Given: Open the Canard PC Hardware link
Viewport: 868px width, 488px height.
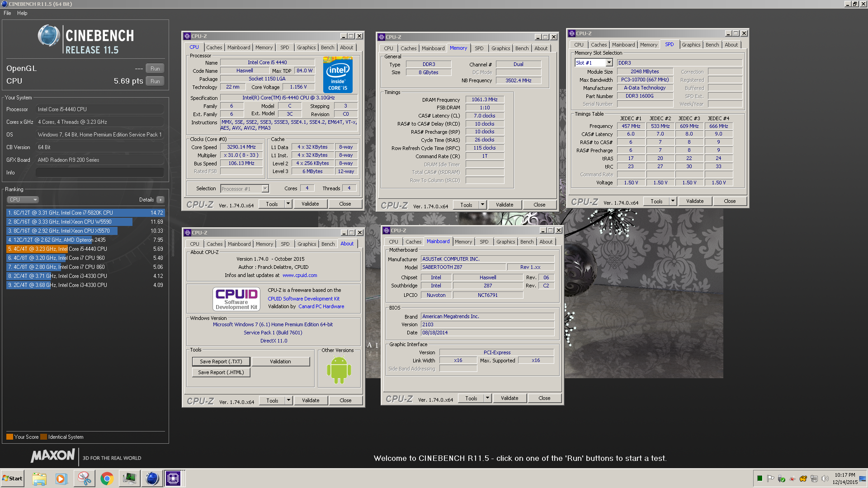Looking at the screenshot, I should (x=321, y=306).
